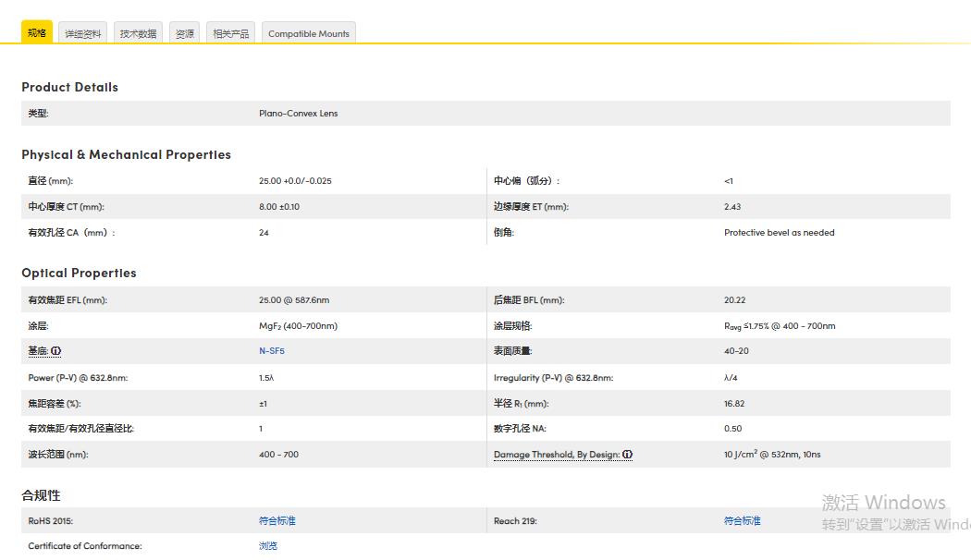This screenshot has height=560, width=971.
Task: Click the 合规性 section heading
Action: click(x=41, y=495)
